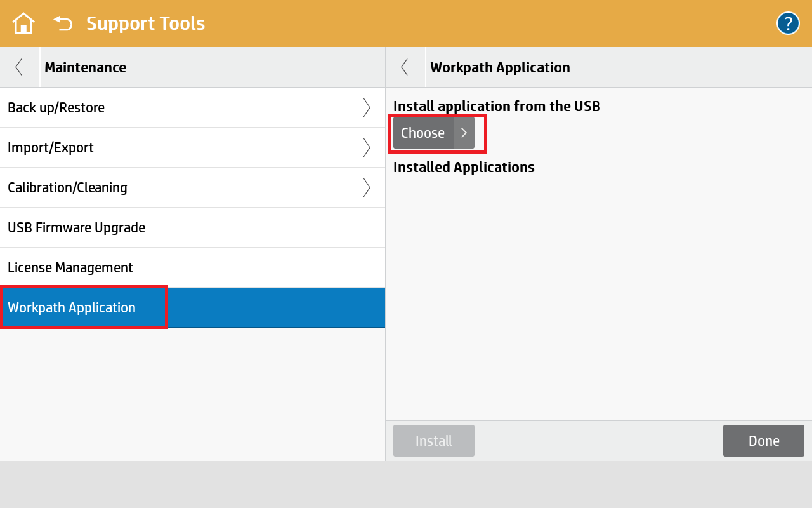
Task: Expand Calibration/Cleaning using its right chevron
Action: pos(367,187)
